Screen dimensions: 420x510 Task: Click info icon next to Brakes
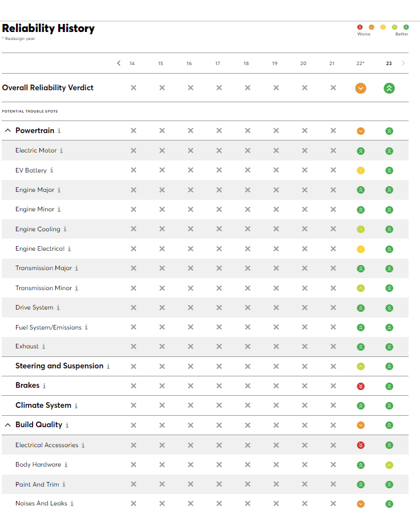click(x=44, y=385)
